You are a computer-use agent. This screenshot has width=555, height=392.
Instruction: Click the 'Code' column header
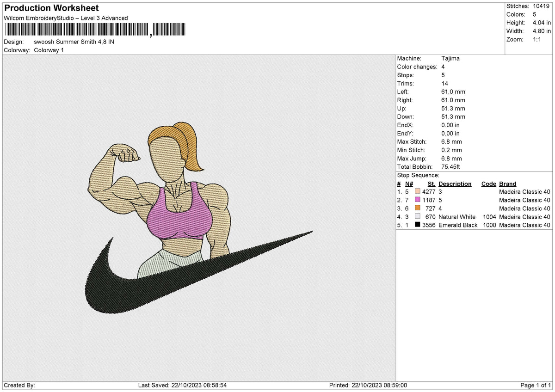[488, 184]
